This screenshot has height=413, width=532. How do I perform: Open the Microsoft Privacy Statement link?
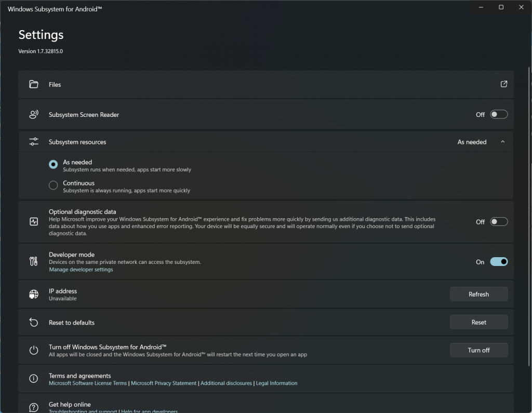(x=164, y=383)
